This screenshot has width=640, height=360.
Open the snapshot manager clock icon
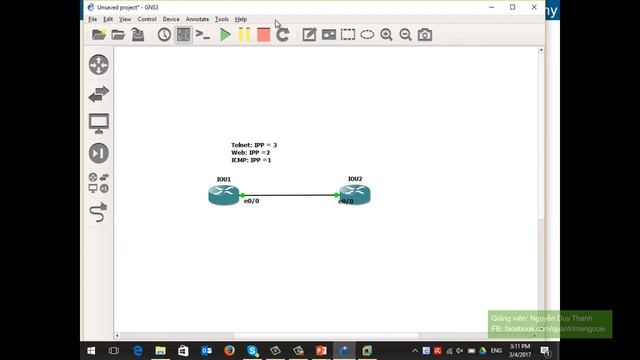click(x=164, y=35)
